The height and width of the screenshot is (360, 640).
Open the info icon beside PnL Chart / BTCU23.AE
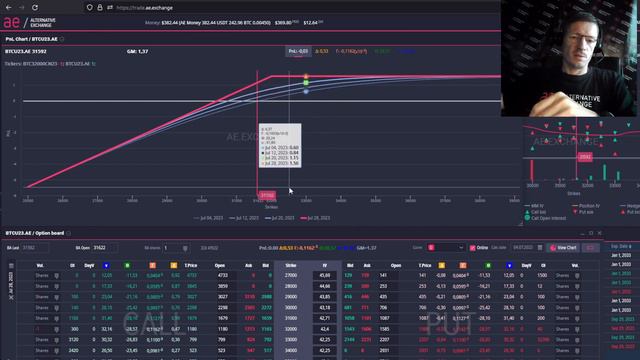click(x=62, y=39)
